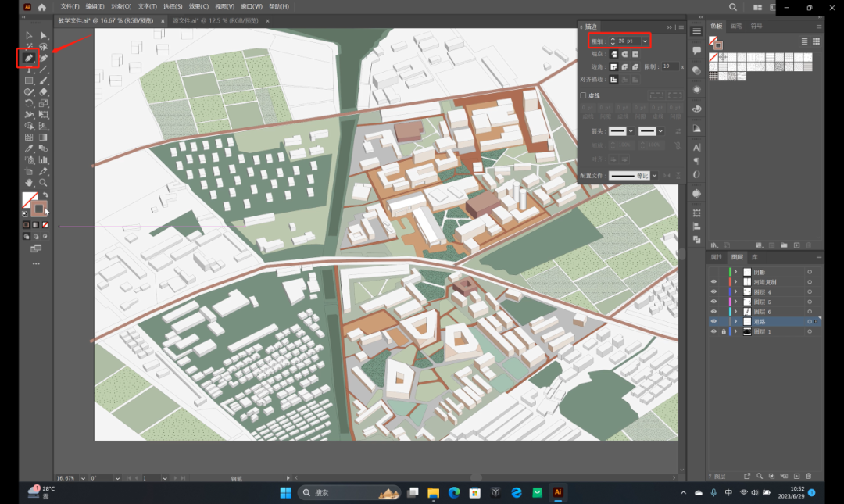Open the zoom level dropdown in status bar

pyautogui.click(x=83, y=478)
